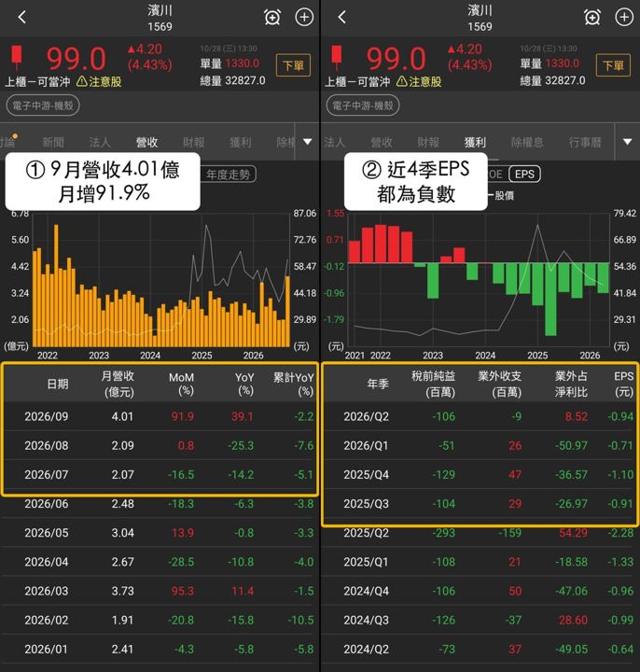
Task: Open price alert clock in right panel
Action: pyautogui.click(x=592, y=18)
